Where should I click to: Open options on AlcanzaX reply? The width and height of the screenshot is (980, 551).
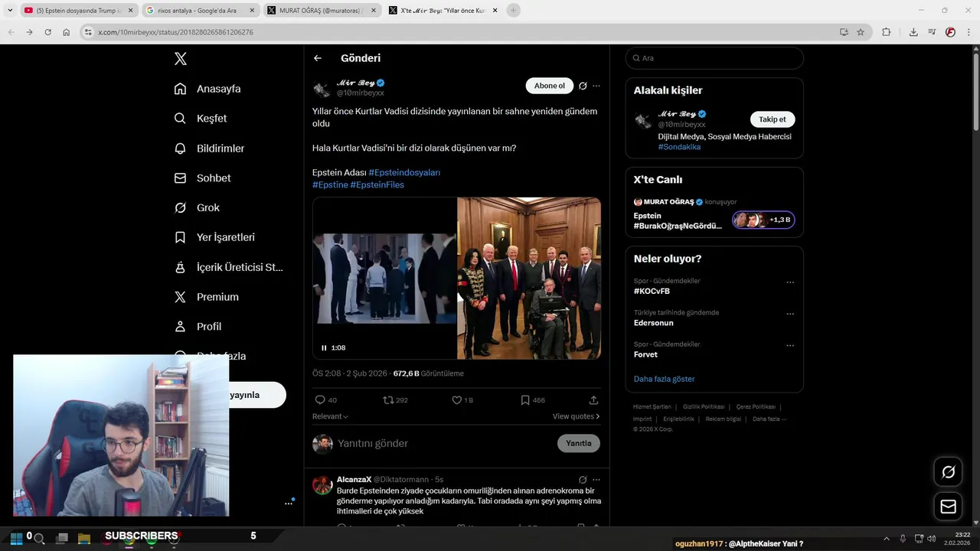(596, 480)
